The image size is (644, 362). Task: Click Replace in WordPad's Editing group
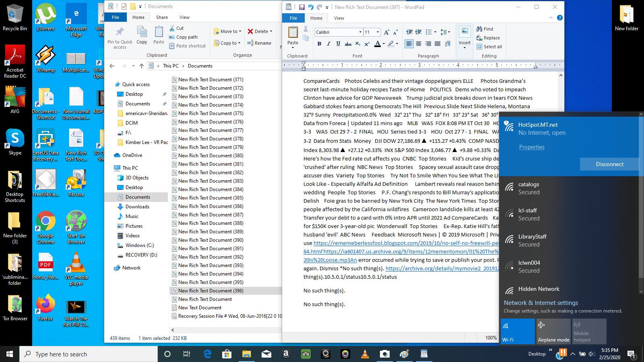(488, 38)
